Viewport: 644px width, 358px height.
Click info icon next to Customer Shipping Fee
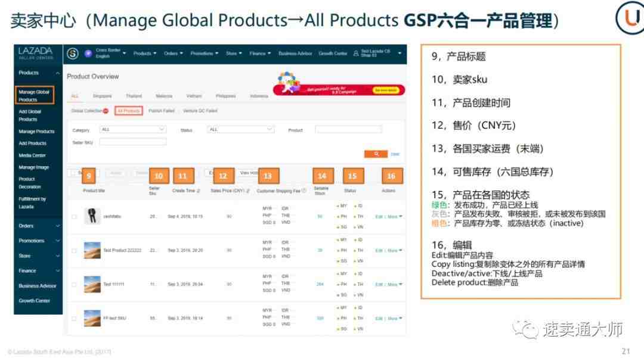304,191
